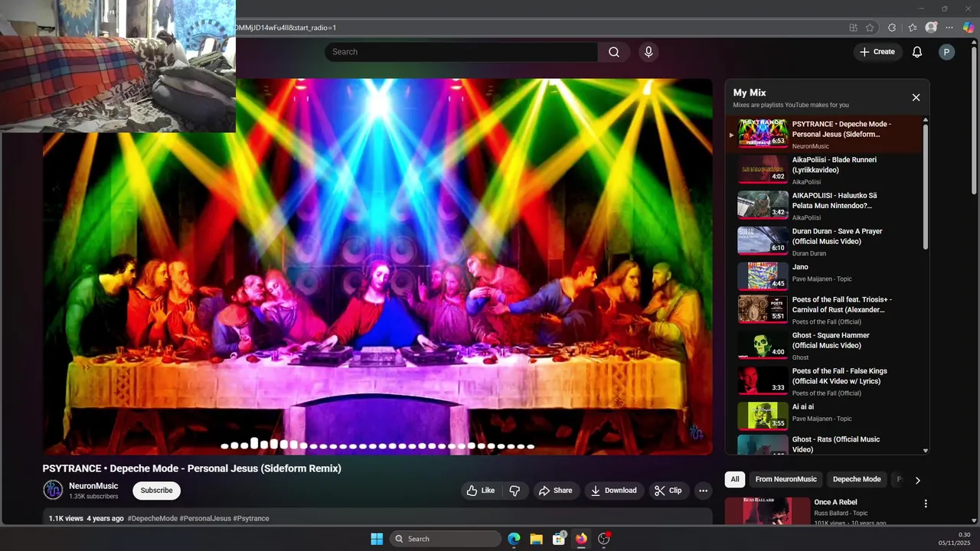
Task: Open browser settings and more ellipsis
Action: click(949, 28)
